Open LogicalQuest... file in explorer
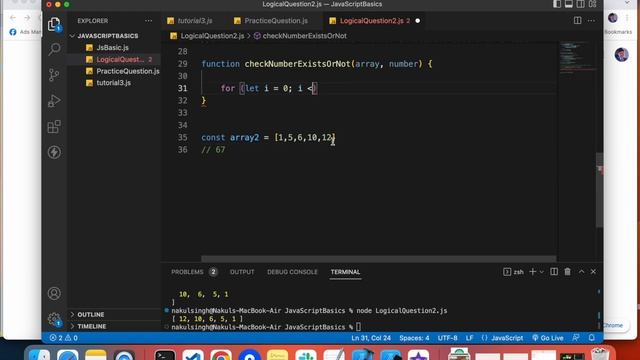 (120, 60)
